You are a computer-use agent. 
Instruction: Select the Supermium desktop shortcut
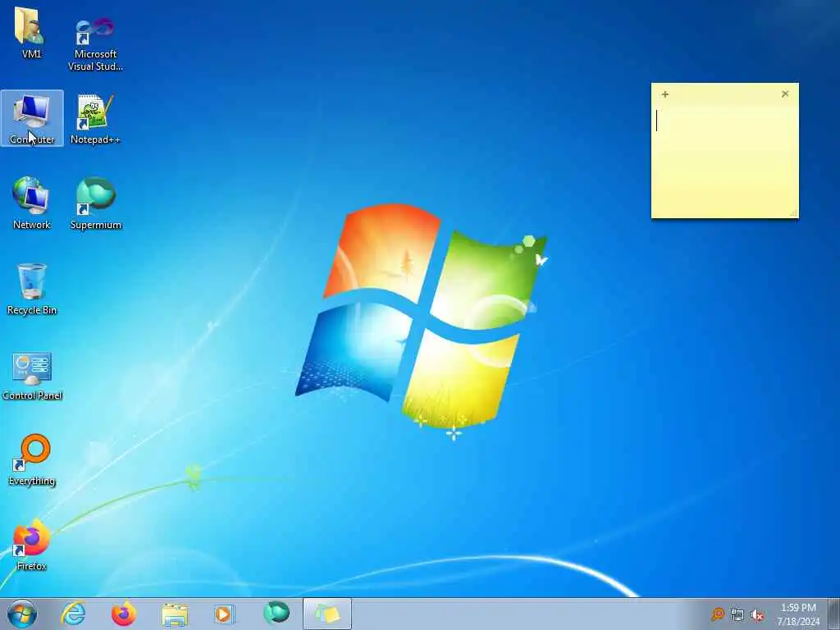96,203
